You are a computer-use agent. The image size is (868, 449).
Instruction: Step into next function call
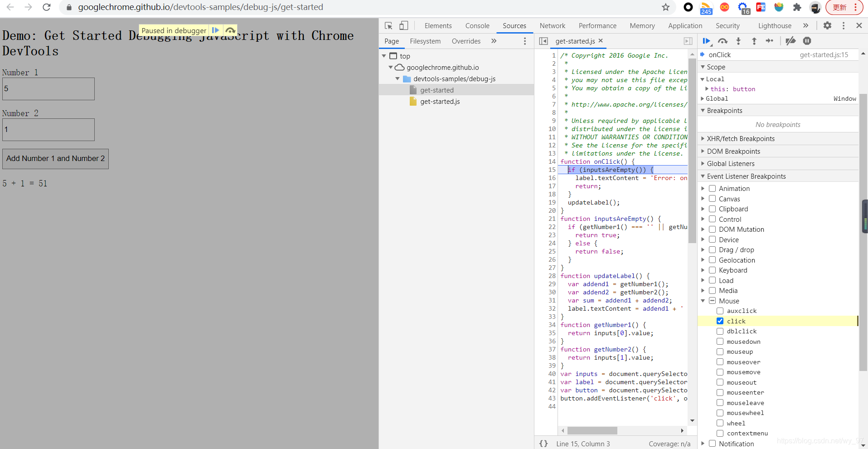click(x=738, y=41)
